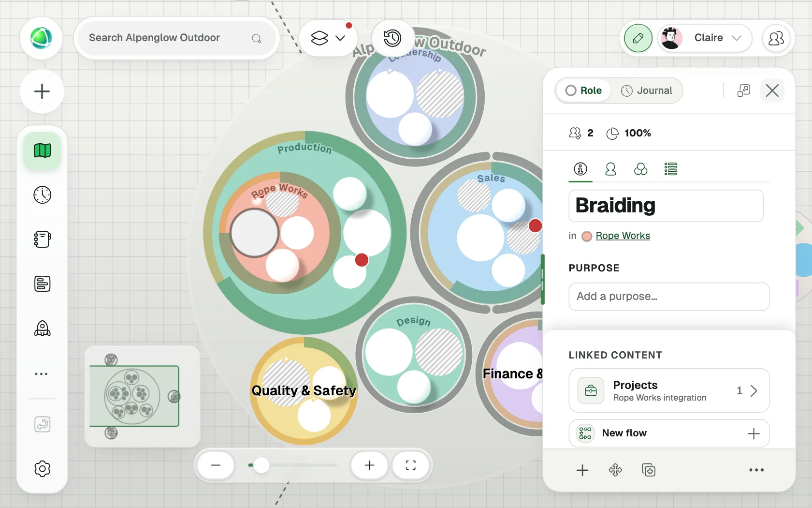Click the Alpenglow globe logo icon
Image resolution: width=812 pixels, height=508 pixels.
click(42, 38)
